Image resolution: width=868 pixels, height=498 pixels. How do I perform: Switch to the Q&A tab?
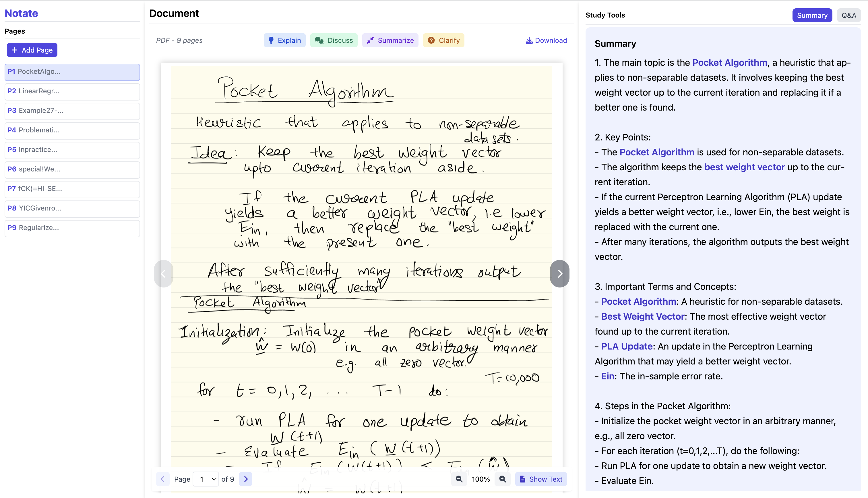click(848, 16)
